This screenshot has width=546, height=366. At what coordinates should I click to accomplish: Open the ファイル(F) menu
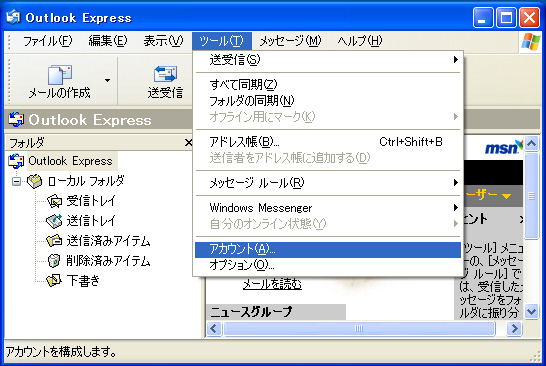(x=47, y=41)
